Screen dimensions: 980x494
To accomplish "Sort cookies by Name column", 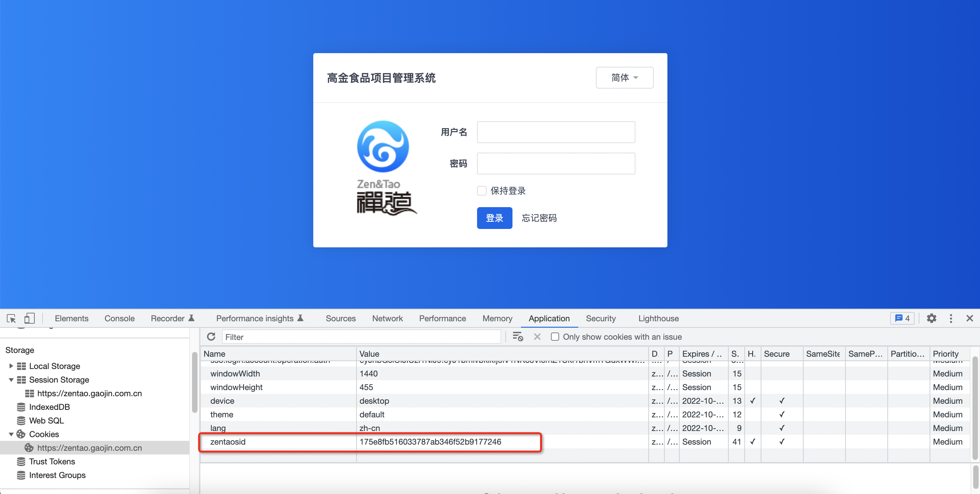I will tap(279, 354).
